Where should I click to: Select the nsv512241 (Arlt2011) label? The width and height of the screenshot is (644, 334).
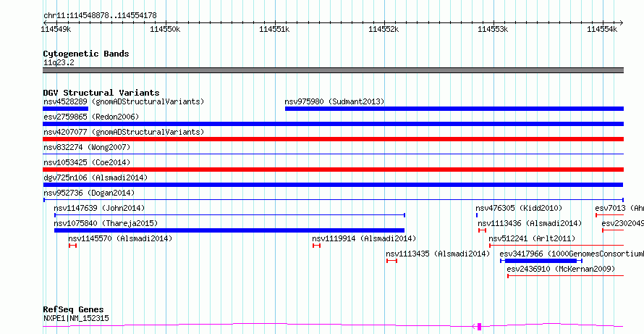532,238
